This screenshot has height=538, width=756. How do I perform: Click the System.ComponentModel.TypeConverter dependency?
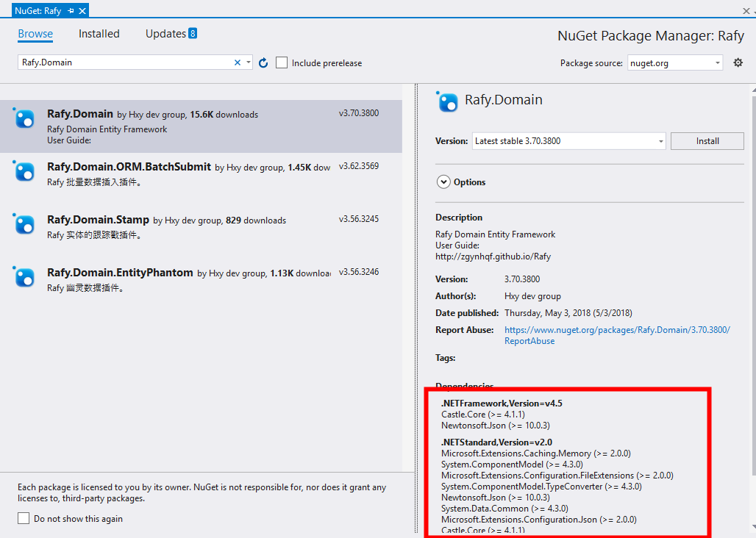[541, 487]
